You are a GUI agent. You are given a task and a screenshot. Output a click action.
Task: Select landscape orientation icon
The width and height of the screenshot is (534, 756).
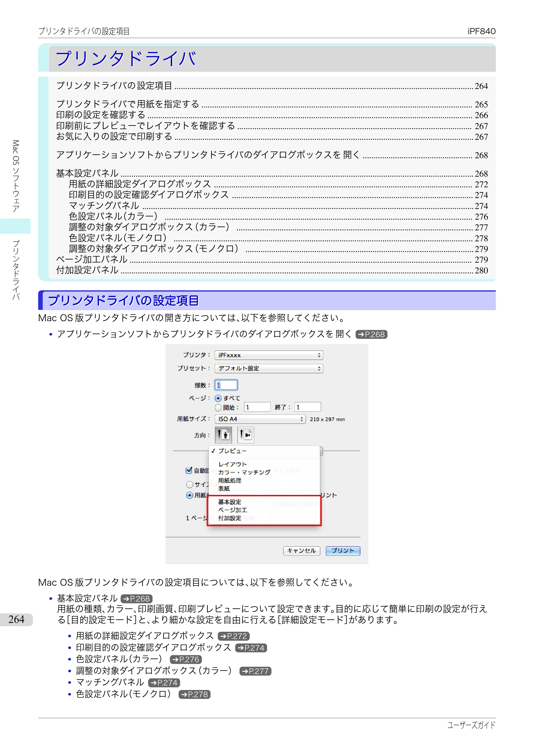245,435
